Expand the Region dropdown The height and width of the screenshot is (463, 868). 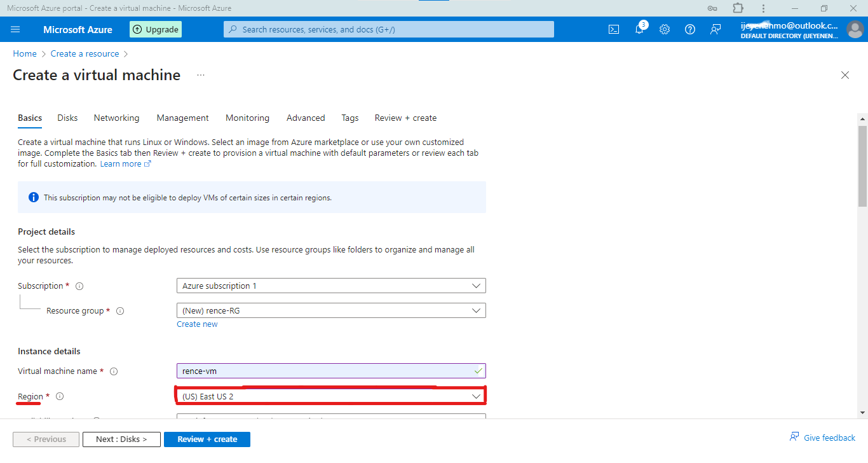[331, 396]
